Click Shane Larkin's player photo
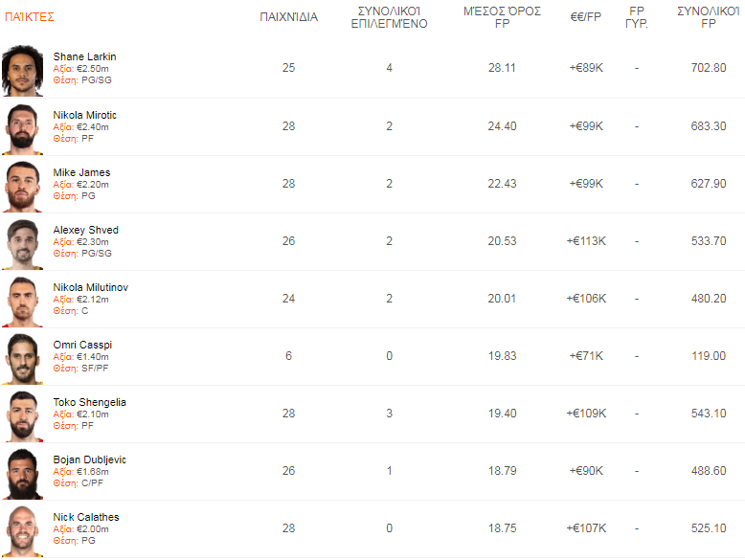The height and width of the screenshot is (560, 745). [23, 70]
